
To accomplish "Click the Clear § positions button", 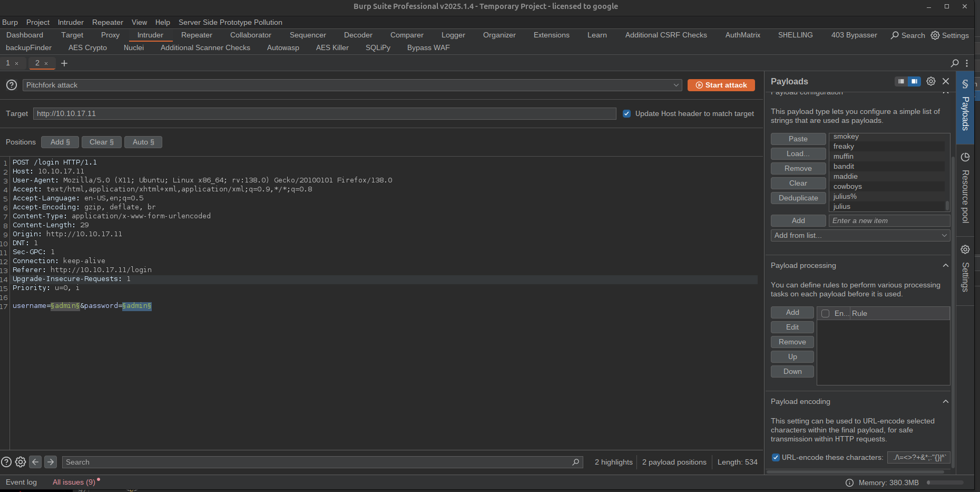I will click(x=102, y=142).
